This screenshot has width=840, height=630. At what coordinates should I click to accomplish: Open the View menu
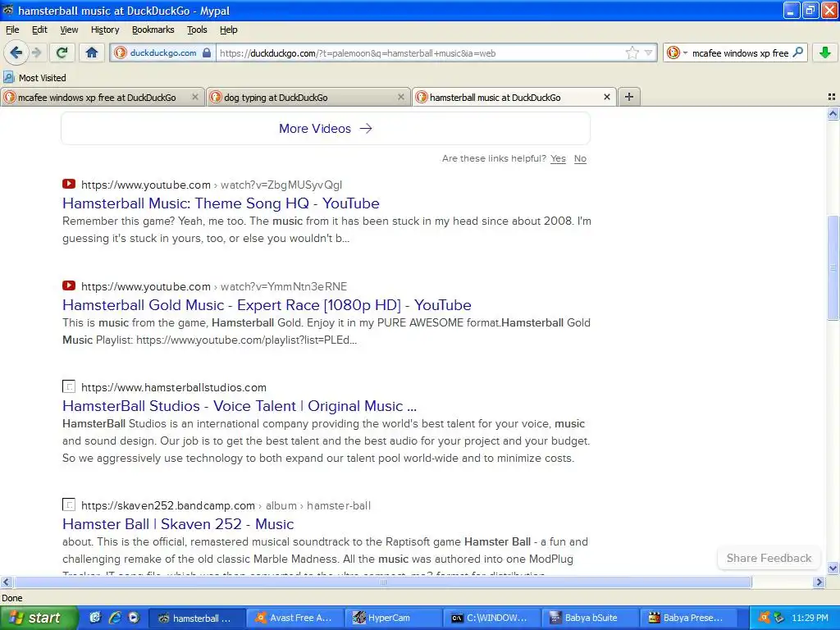click(69, 30)
